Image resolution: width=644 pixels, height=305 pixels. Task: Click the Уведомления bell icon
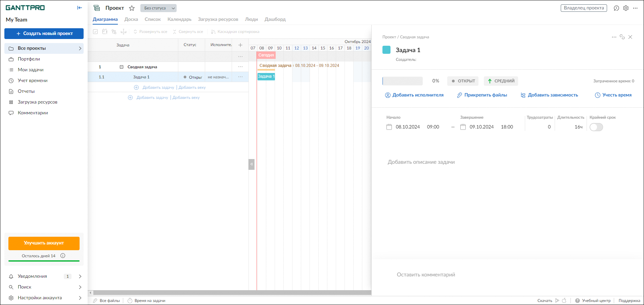click(11, 276)
